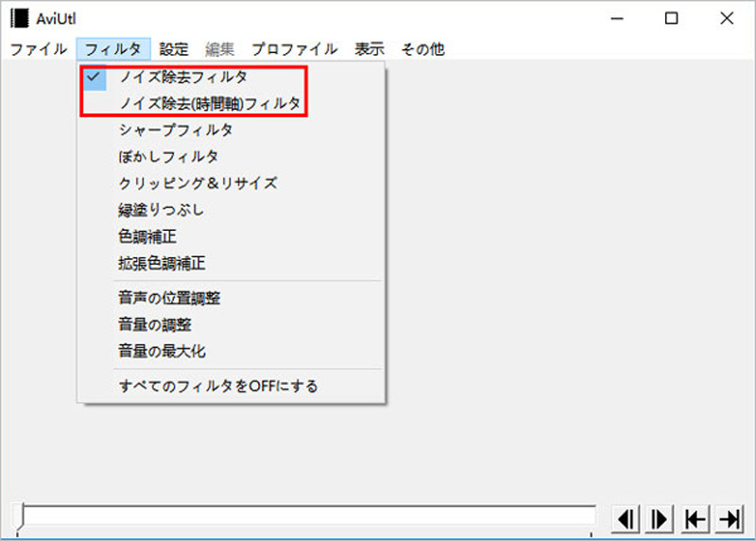
Task: Click the AviUtl app icon in the title bar
Action: point(18,19)
